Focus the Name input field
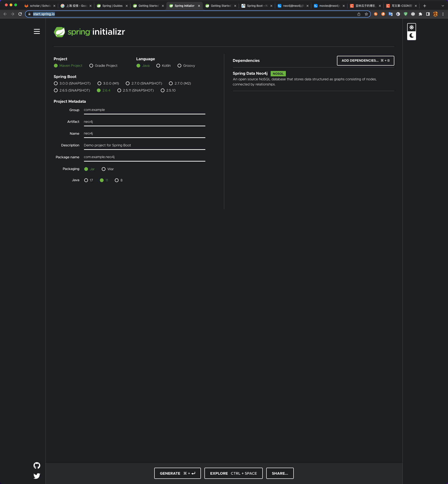The height and width of the screenshot is (484, 448). (x=144, y=134)
